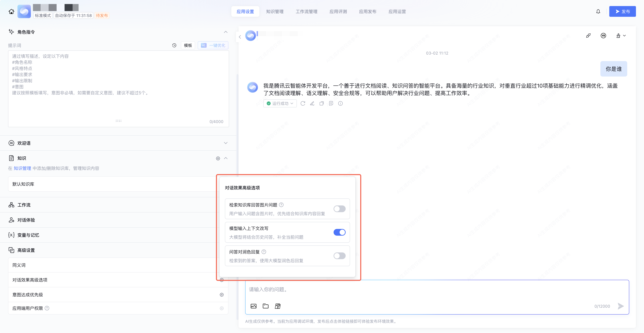Copy the assistant reply with copy icon

click(x=321, y=103)
